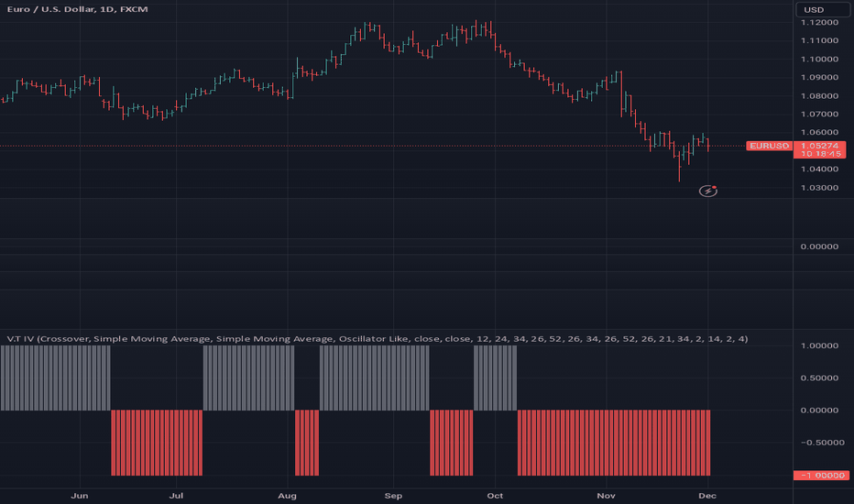Screen dimensions: 854x504
Task: Click the 1.03000 price scale level
Action: coord(819,188)
